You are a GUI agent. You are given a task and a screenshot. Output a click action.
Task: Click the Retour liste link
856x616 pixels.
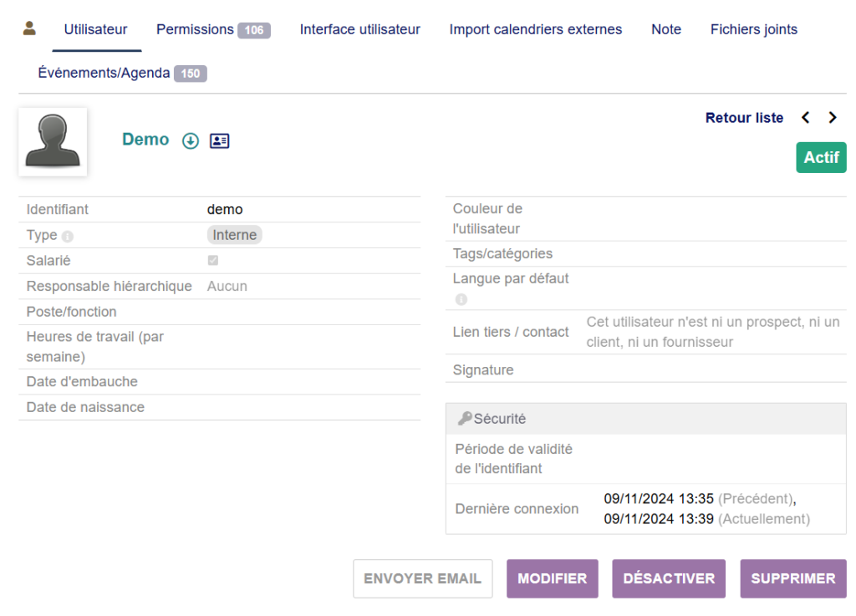pyautogui.click(x=744, y=118)
